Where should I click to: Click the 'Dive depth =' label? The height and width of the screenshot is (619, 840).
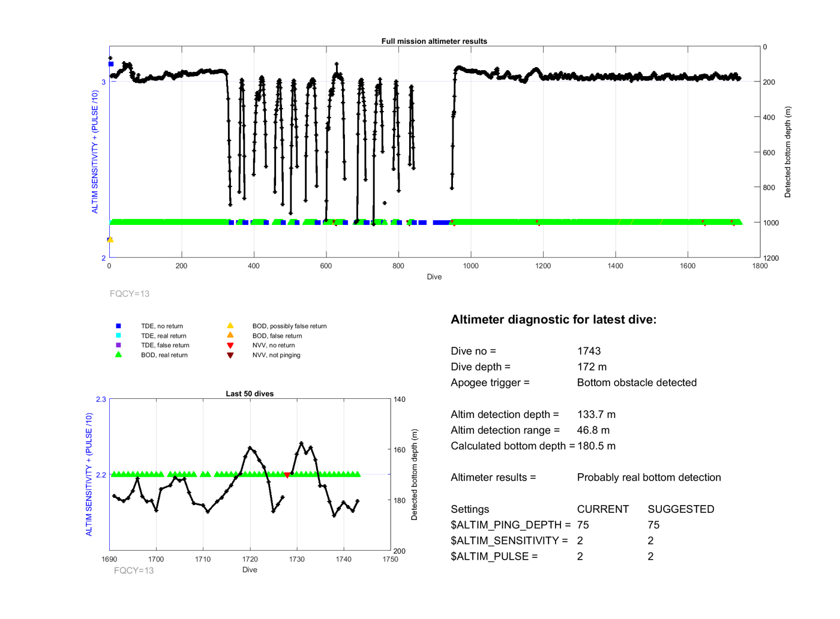(481, 366)
